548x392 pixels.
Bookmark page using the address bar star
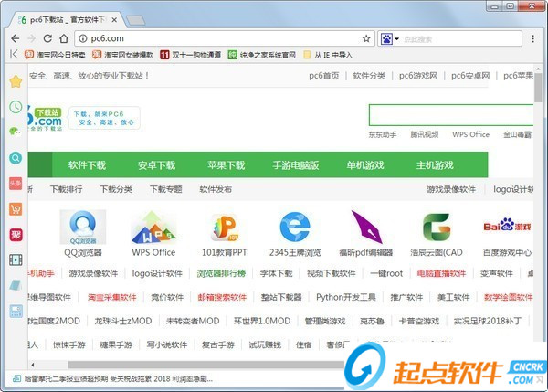366,38
